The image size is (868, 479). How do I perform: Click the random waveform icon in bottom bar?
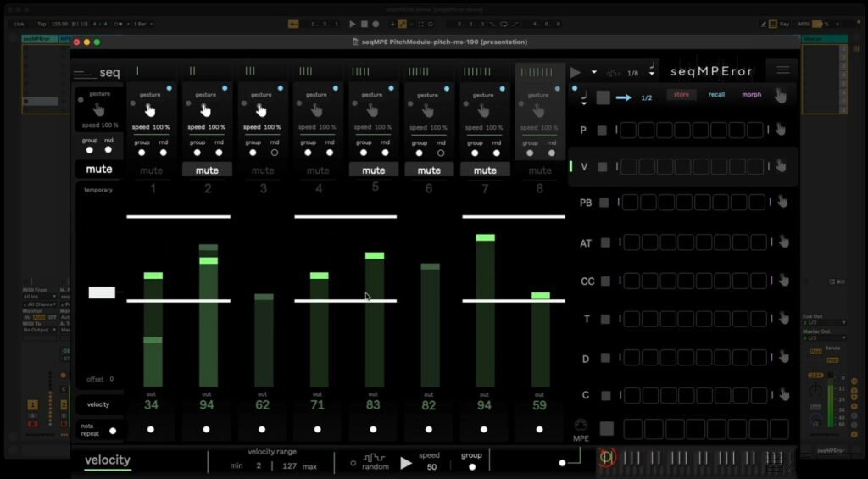click(374, 458)
